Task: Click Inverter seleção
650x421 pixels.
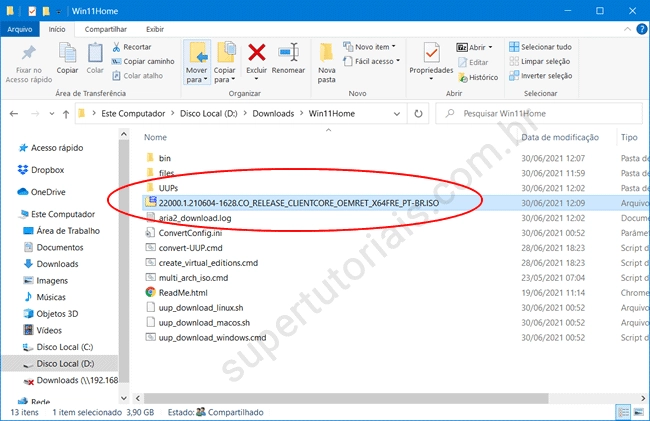Action: pyautogui.click(x=541, y=76)
